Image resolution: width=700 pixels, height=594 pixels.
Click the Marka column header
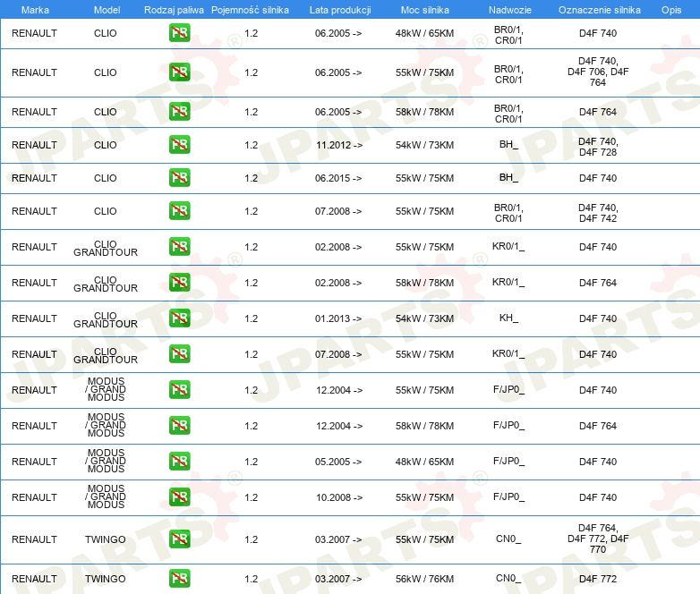(x=35, y=10)
